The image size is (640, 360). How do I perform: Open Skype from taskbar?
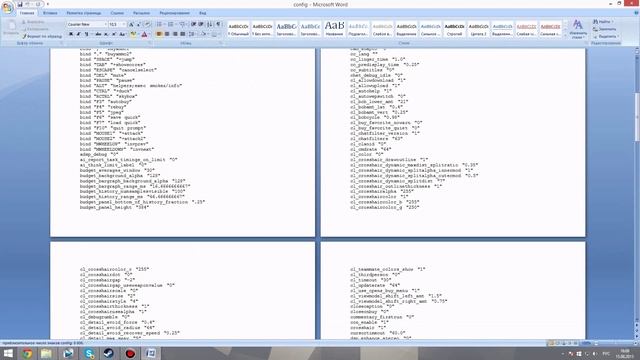(x=89, y=353)
